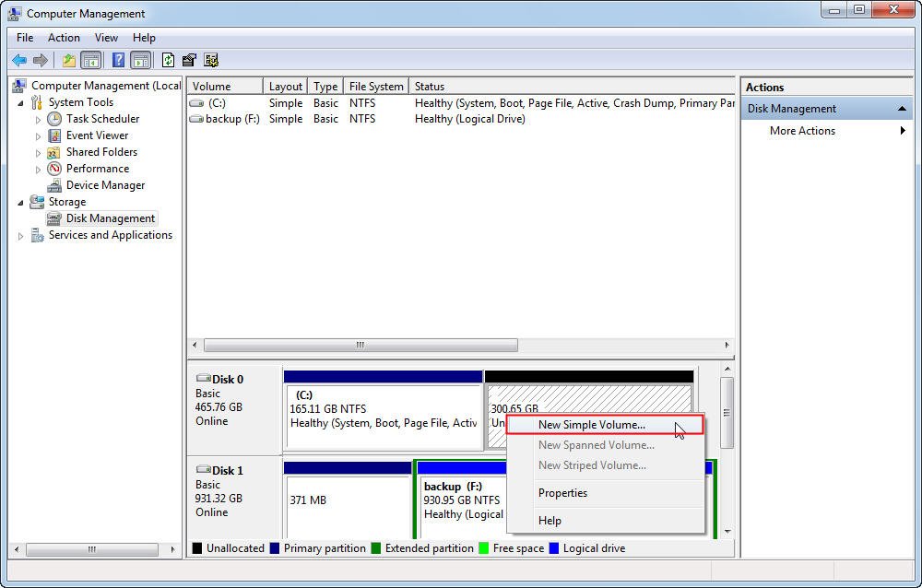Expand the Task Scheduler node arrow
This screenshot has height=588, width=922.
(x=38, y=120)
